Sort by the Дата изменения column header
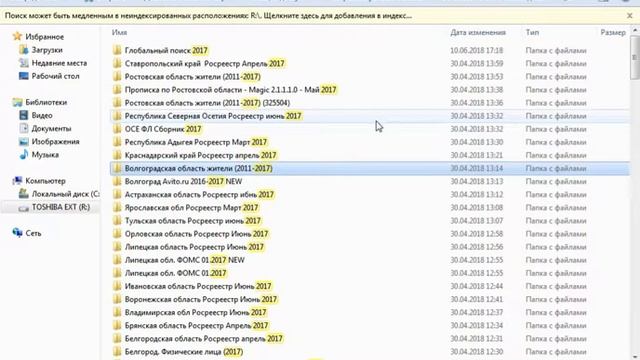640x360 pixels. [x=478, y=32]
